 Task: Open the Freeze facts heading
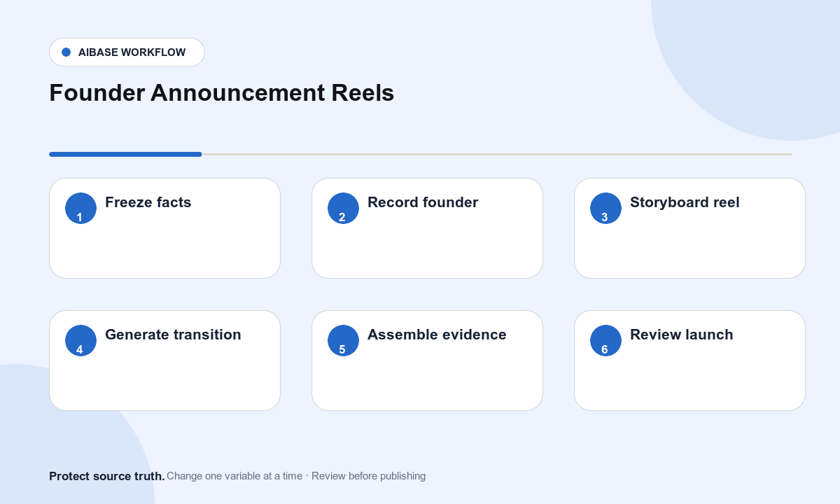pos(148,202)
